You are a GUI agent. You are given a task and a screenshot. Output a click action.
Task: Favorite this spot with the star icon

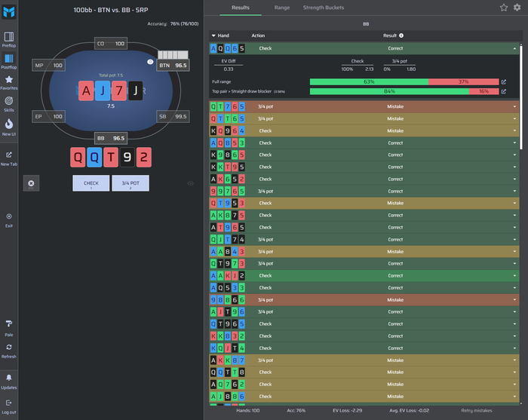click(503, 8)
